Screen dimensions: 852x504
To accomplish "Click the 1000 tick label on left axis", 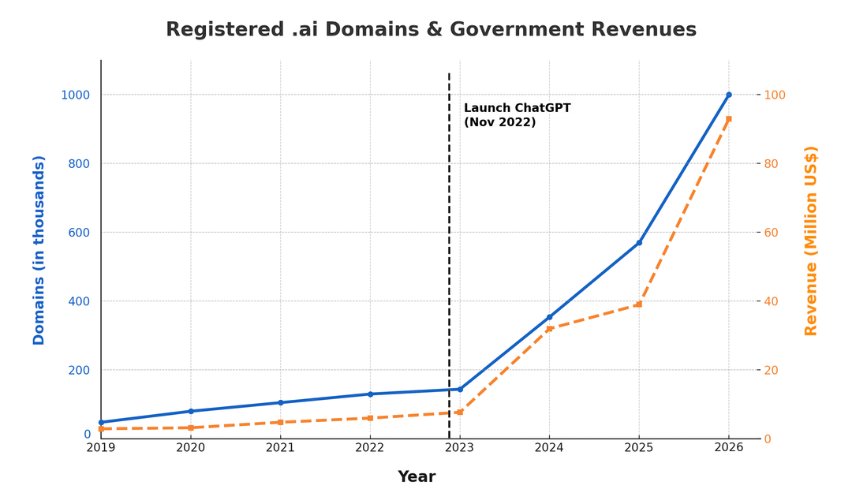I will [x=75, y=95].
